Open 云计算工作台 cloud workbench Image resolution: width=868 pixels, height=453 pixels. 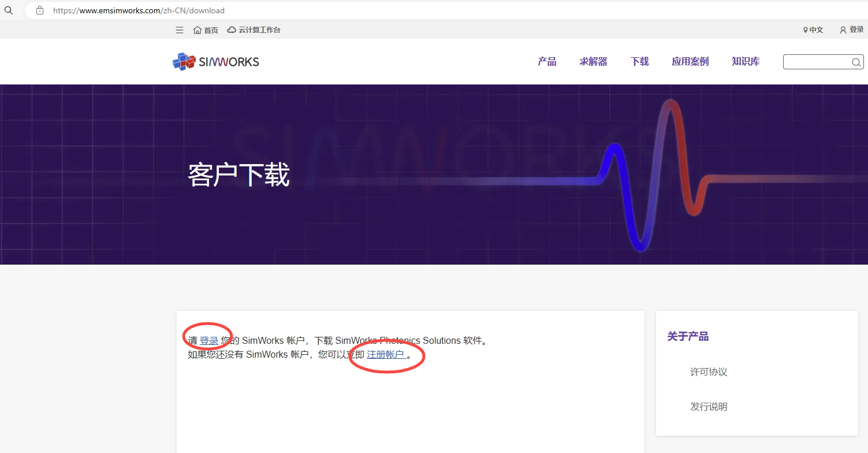[x=254, y=30]
